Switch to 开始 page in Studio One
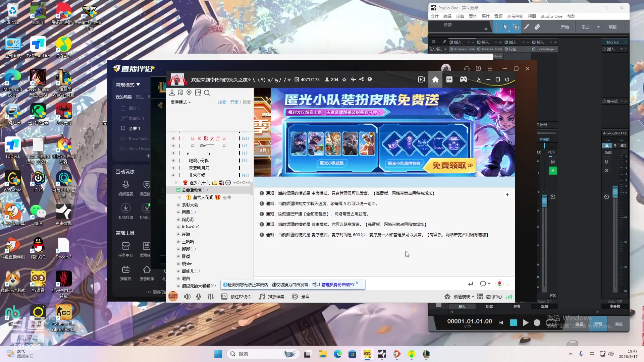This screenshot has width=644, height=362. pos(565,27)
